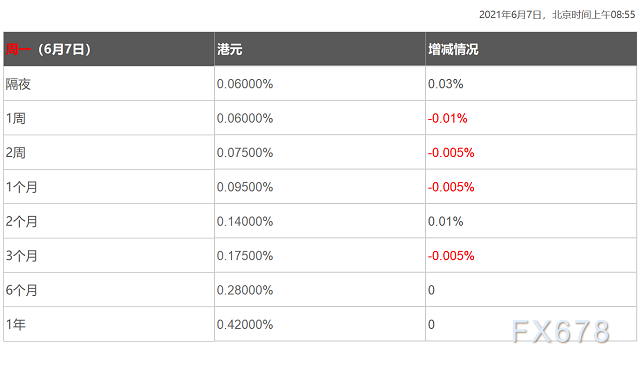Click the 3个月 row label

coord(21,256)
